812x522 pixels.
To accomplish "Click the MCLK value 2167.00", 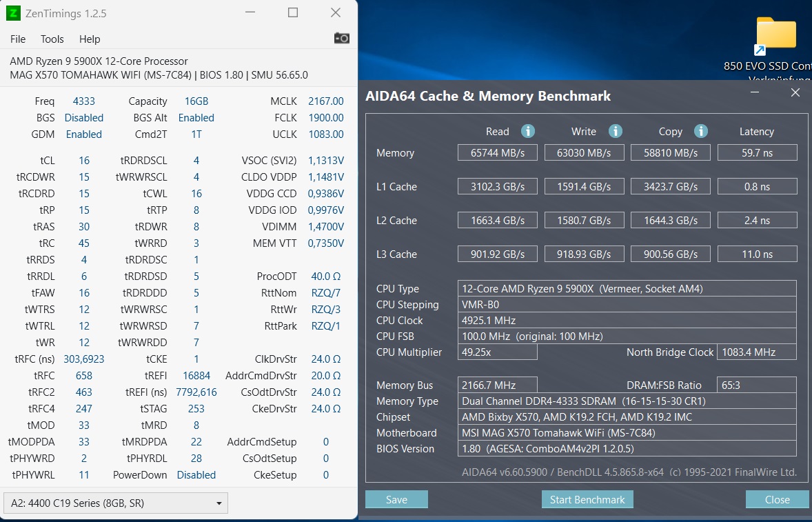I will click(x=326, y=101).
